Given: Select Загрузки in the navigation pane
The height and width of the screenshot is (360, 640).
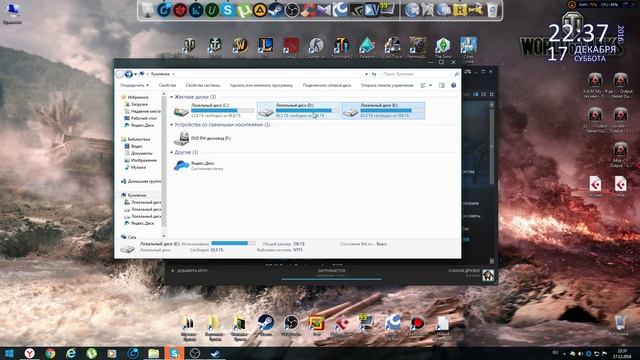Looking at the screenshot, I should coord(136,104).
